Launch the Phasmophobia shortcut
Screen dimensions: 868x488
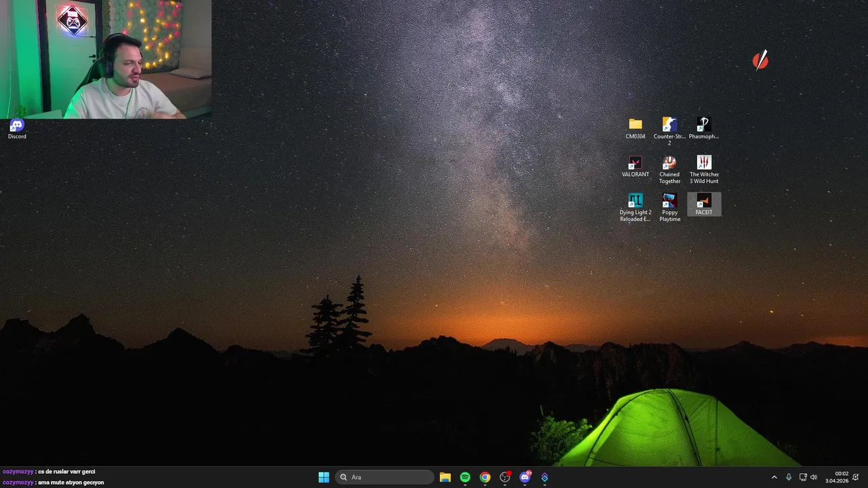(704, 128)
